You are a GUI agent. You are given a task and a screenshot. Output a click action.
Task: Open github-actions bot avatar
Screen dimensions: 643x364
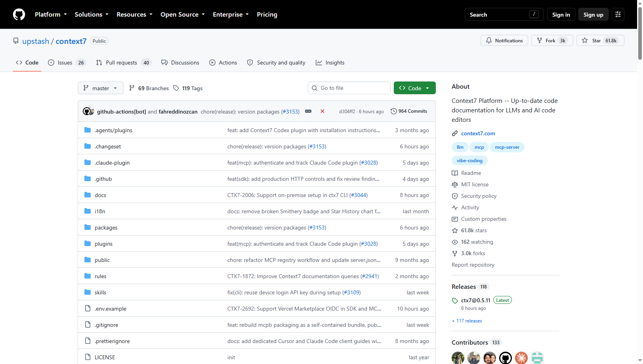coord(87,111)
